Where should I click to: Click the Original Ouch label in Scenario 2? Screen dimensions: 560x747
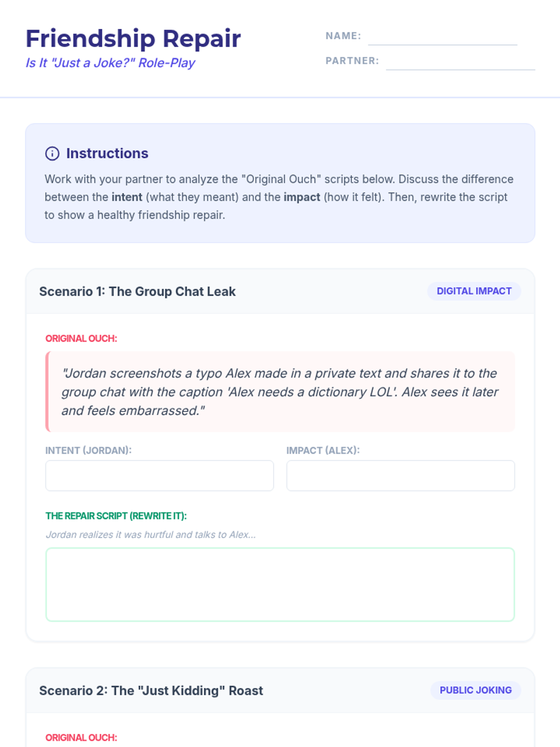(x=81, y=738)
